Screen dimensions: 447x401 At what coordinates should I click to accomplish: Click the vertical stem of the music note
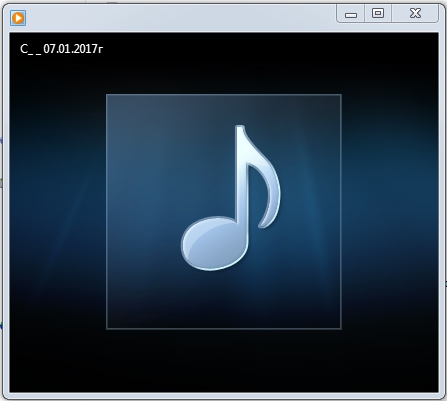[x=241, y=173]
